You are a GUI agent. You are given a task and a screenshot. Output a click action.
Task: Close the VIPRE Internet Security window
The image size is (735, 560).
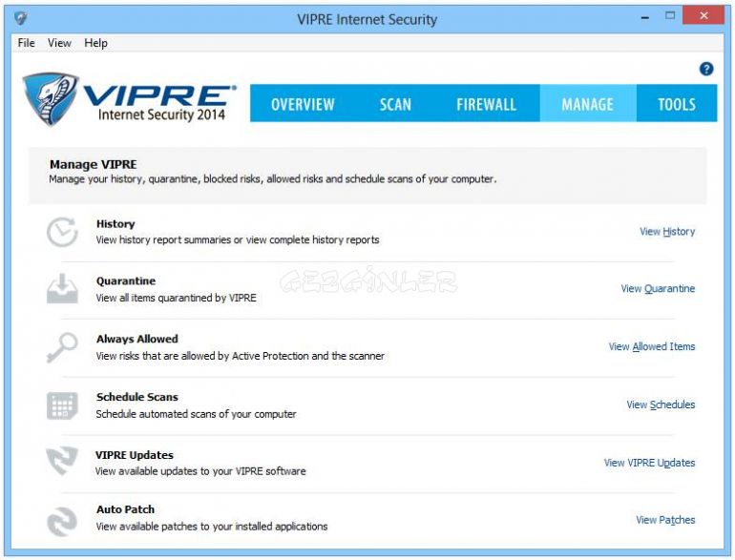click(x=703, y=16)
